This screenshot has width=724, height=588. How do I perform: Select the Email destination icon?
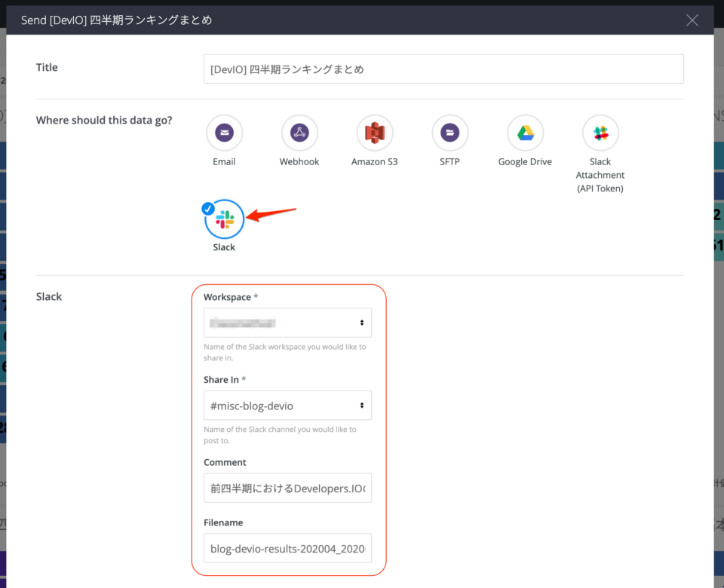(x=224, y=132)
